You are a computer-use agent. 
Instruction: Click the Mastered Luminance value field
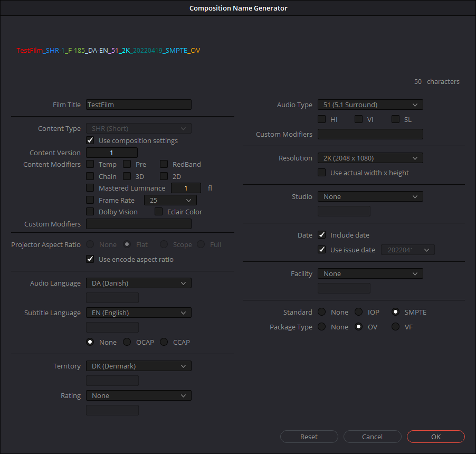tap(186, 188)
